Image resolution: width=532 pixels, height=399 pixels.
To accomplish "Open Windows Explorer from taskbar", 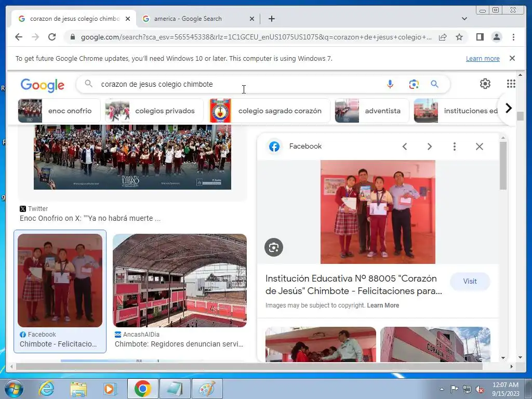I will [78, 389].
